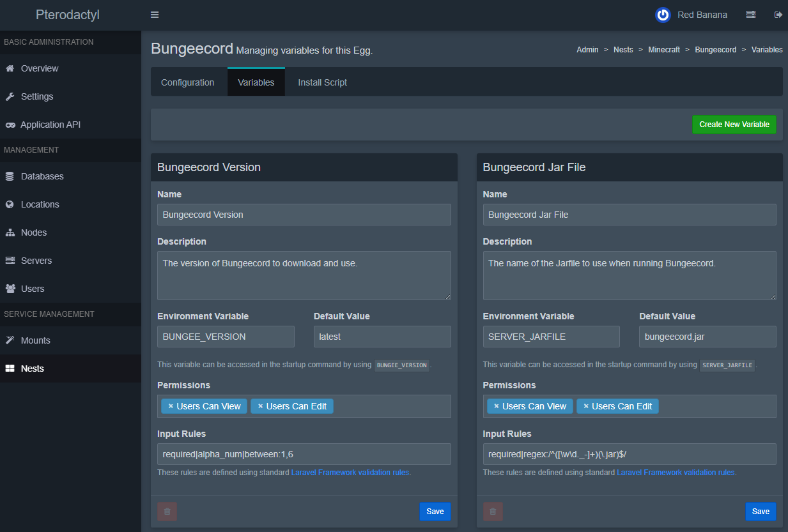This screenshot has height=532, width=788.
Task: Go to Admin in the breadcrumb
Action: [587, 49]
